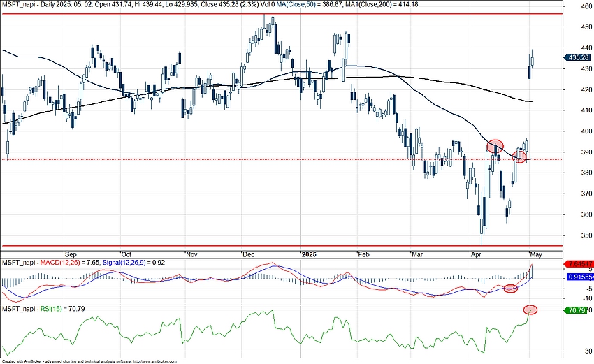Click the 460 price axis label
This screenshot has height=364, width=594.
click(x=587, y=6)
